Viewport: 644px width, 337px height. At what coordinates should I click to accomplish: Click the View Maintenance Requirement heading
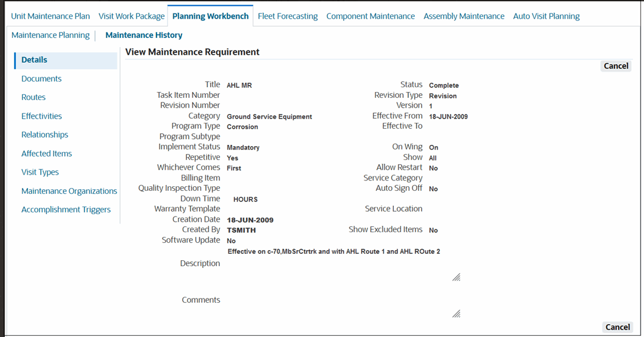(192, 52)
